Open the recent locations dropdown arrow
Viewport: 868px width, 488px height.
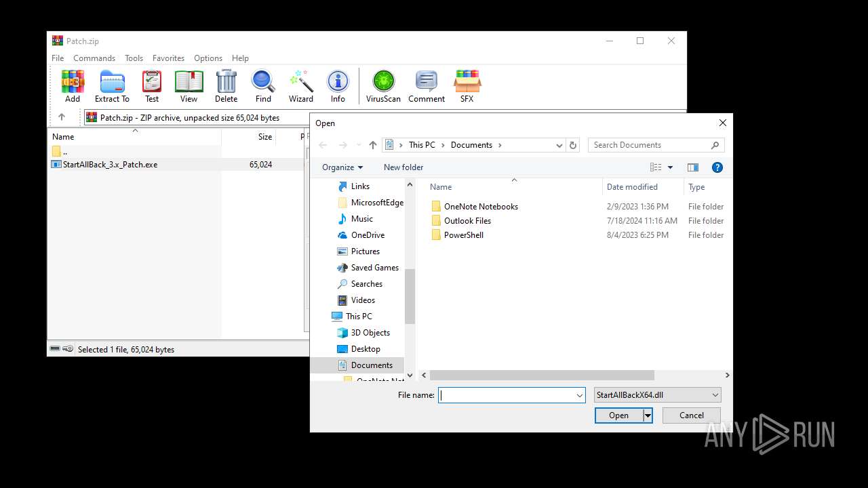tap(359, 145)
